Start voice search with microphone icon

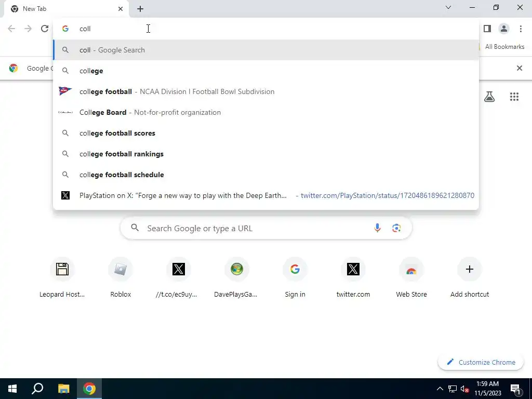coord(377,228)
